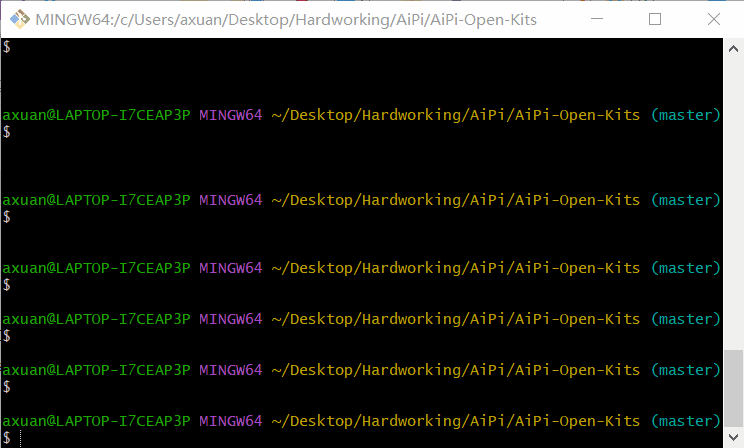
Task: Click the scrollbar up arrow
Action: point(733,49)
